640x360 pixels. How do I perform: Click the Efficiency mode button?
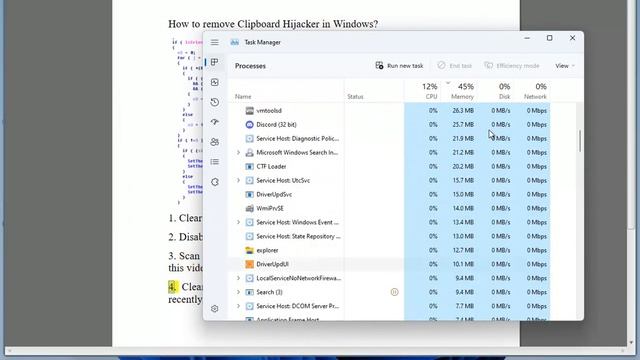tap(512, 66)
